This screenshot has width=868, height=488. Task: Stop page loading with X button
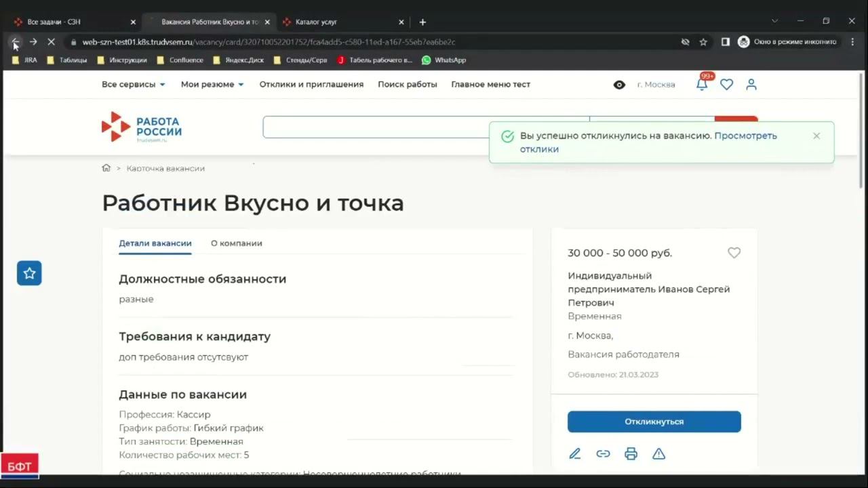pos(51,42)
